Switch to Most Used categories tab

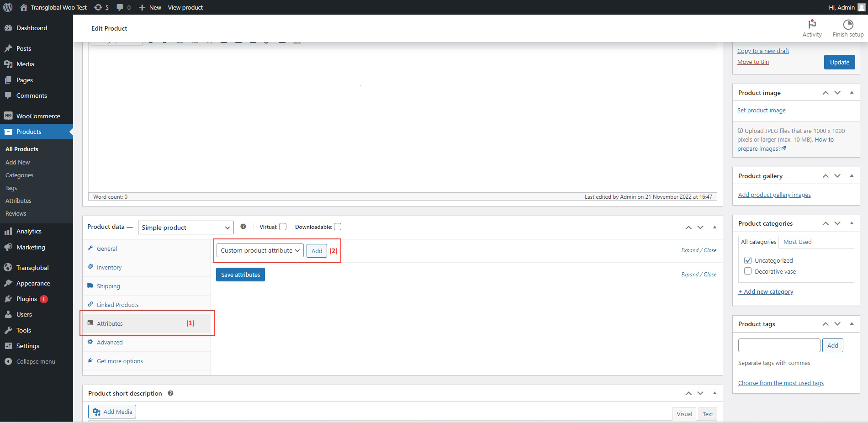[x=797, y=242]
